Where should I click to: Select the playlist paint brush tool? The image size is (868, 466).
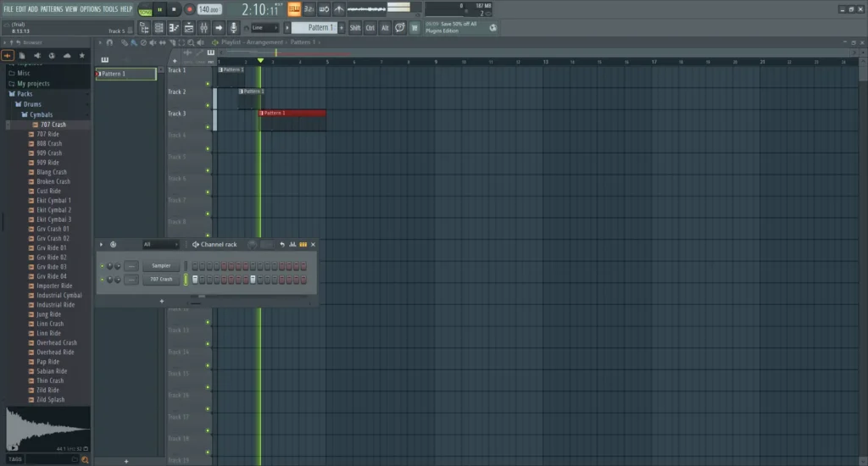coord(134,42)
